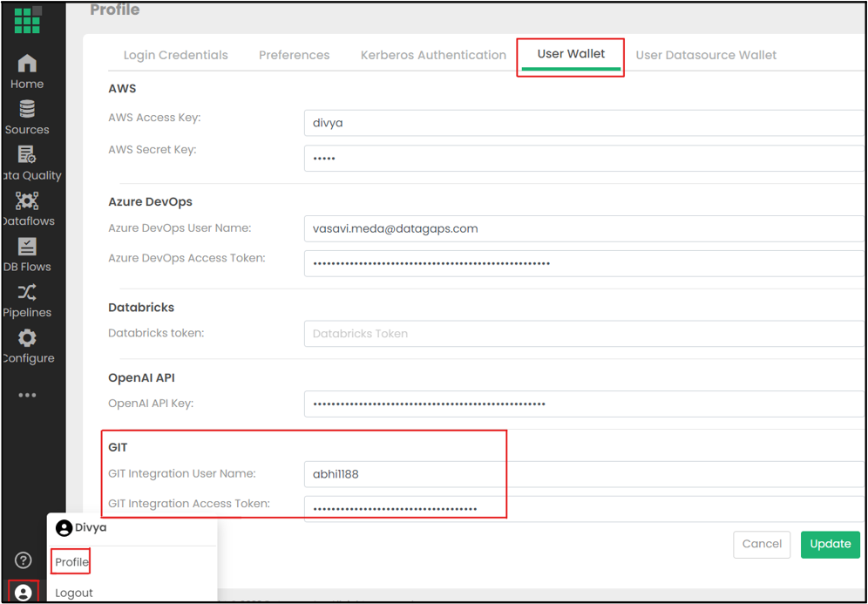The image size is (868, 604).
Task: Click the green grid app logo
Action: click(27, 19)
